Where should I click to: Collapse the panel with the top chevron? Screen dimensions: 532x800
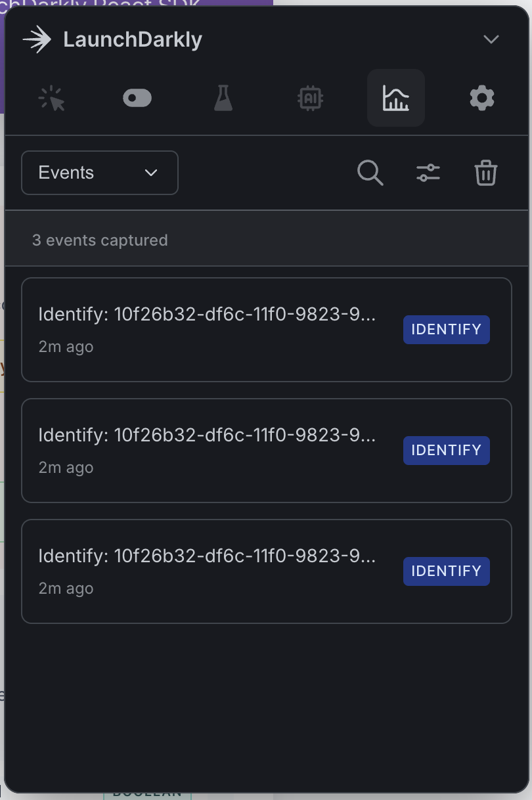[491, 39]
